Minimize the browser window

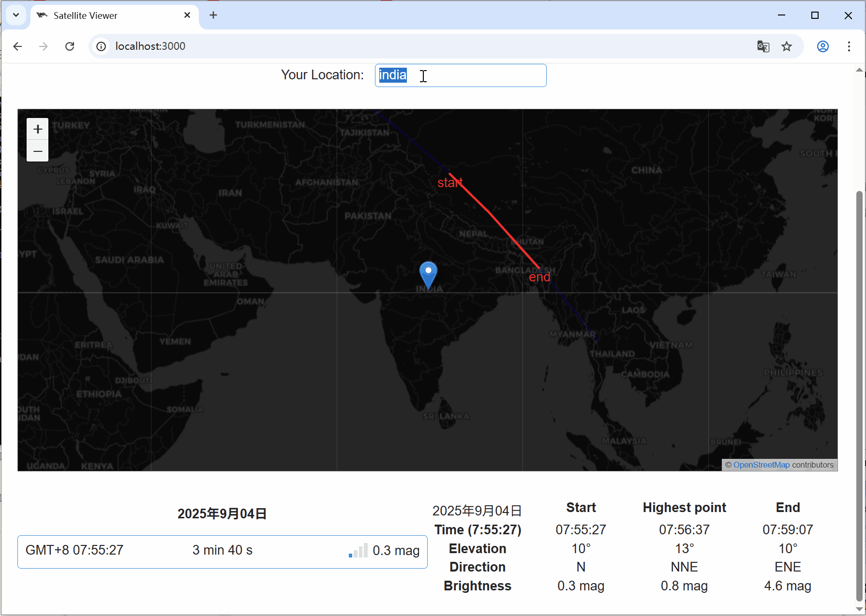point(781,15)
